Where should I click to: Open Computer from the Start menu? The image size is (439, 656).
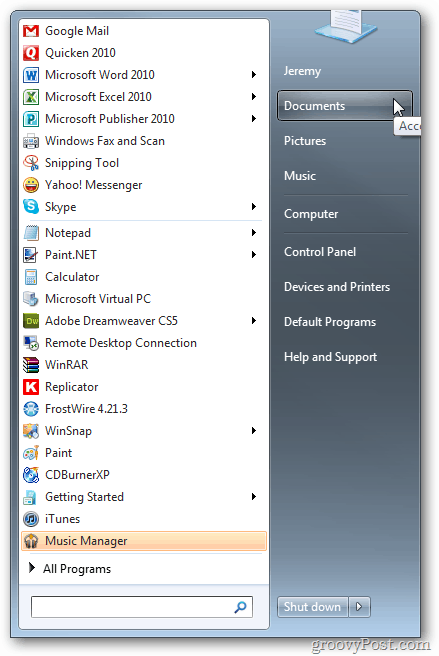311,214
